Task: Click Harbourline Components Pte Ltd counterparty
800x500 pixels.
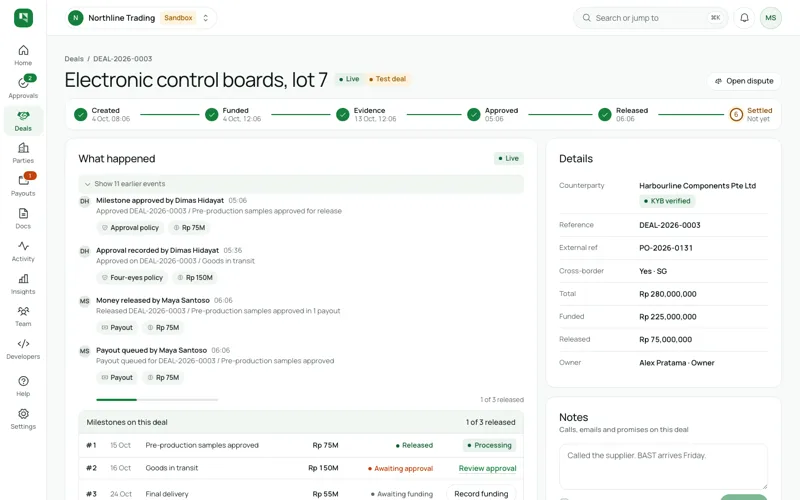Action: (697, 186)
